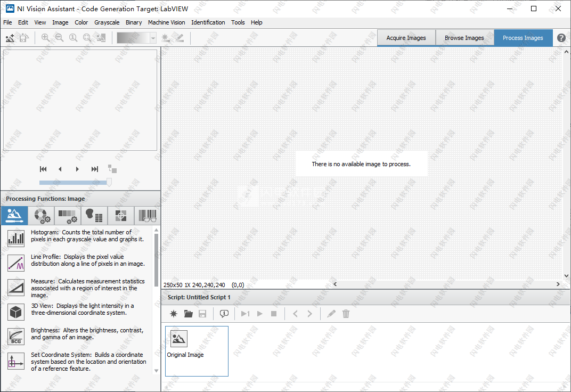Switch to Acquire Images tab
The image size is (571, 392).
tap(406, 38)
